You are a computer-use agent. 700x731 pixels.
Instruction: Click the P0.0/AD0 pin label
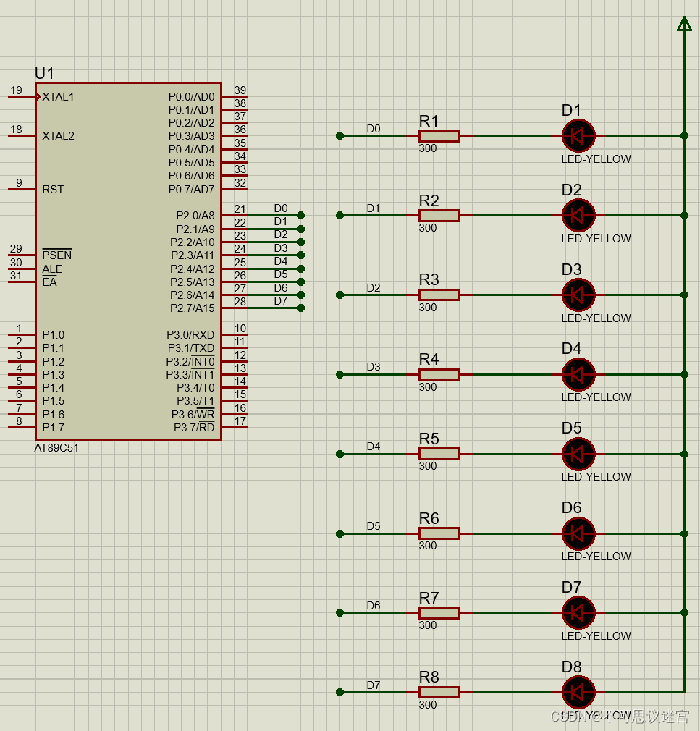click(191, 96)
